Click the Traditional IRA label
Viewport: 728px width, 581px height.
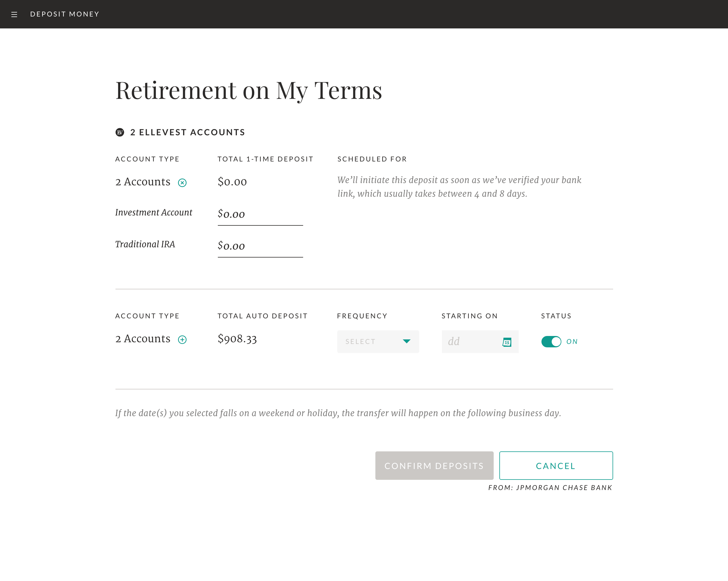pos(145,244)
